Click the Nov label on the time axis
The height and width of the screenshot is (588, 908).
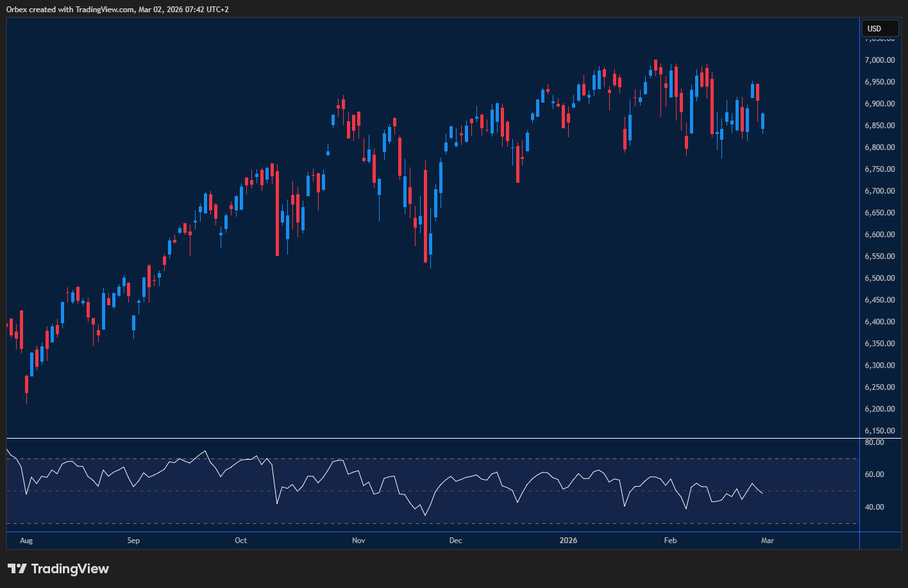coord(358,541)
